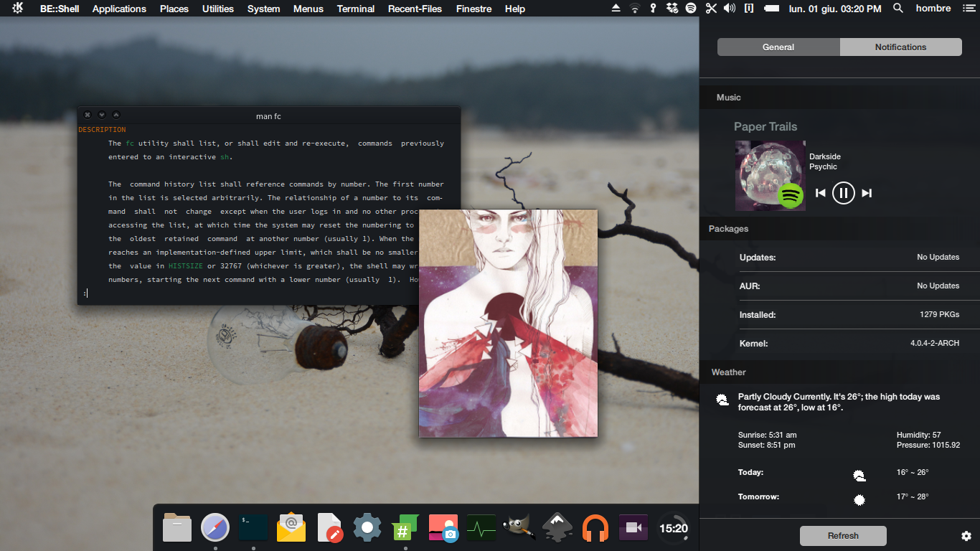The width and height of the screenshot is (980, 551).
Task: Click the 15:20 clock in dock
Action: (x=674, y=529)
